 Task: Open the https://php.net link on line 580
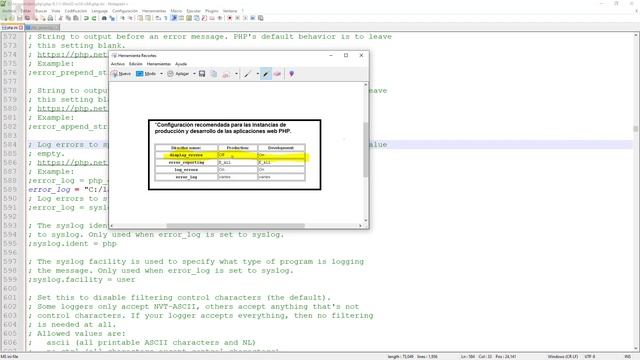pyautogui.click(x=73, y=109)
